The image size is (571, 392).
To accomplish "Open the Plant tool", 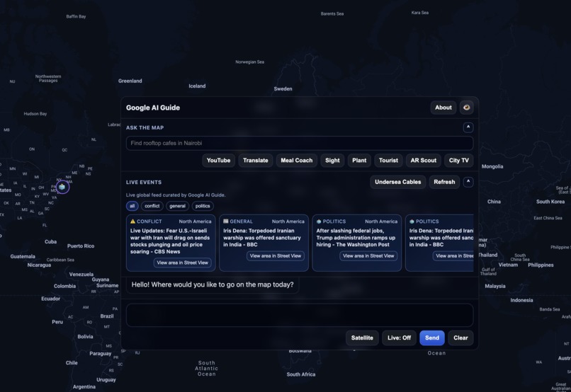I will [x=359, y=161].
